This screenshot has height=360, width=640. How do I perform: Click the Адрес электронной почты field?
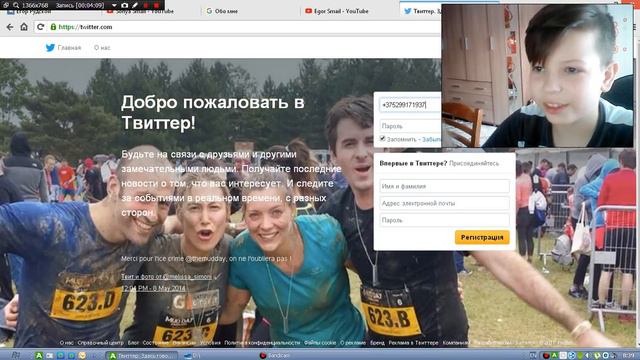[x=444, y=203]
